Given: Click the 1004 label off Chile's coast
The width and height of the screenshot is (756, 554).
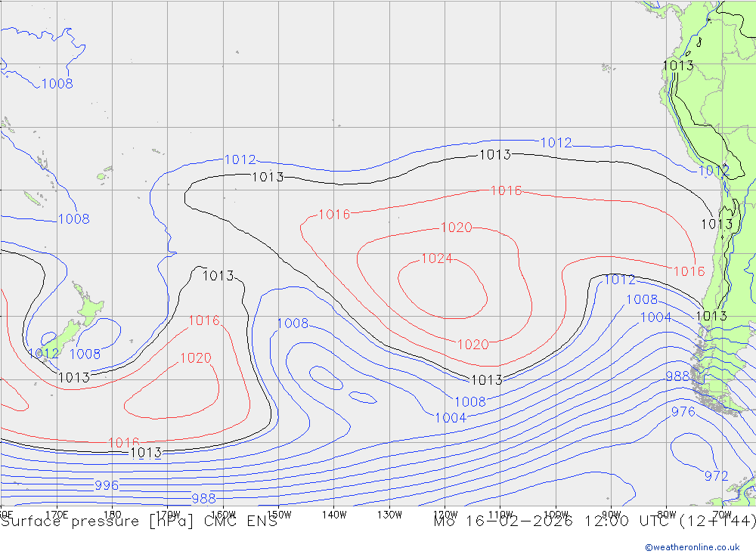Looking at the screenshot, I should 655,317.
